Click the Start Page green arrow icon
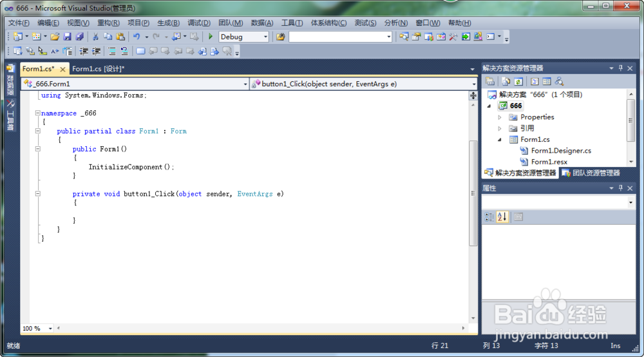644x357 pixels. point(466,37)
